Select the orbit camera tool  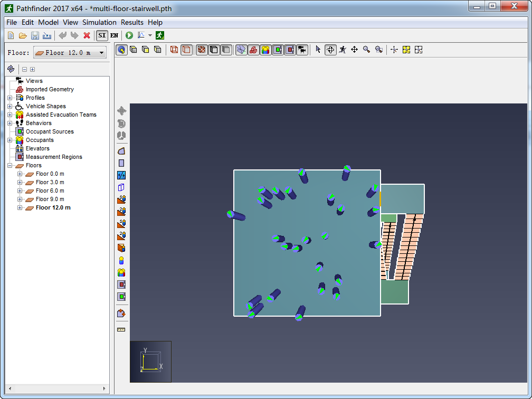[x=330, y=50]
